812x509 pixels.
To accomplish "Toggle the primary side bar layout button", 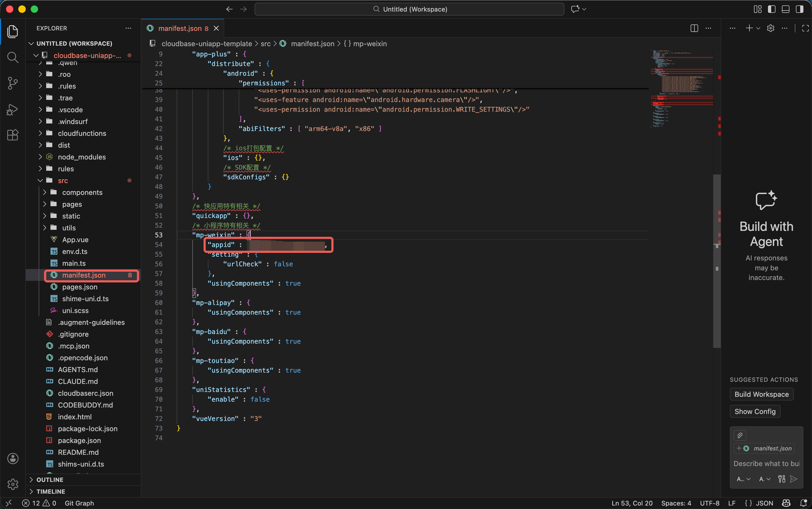I will 772,9.
